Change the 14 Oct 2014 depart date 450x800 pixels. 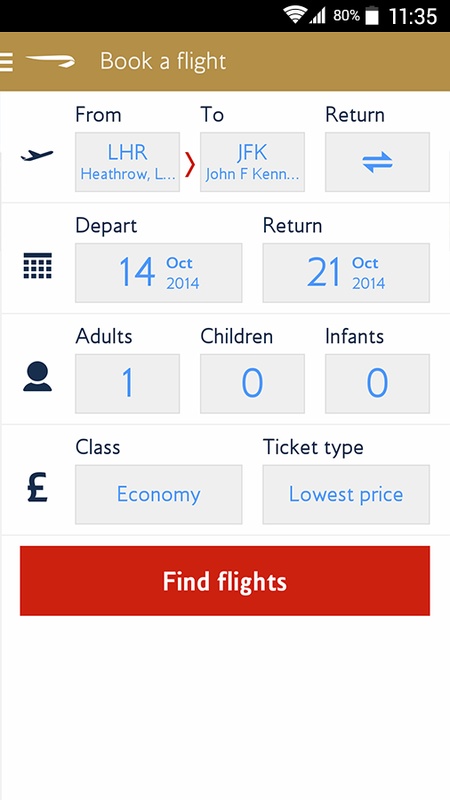click(159, 273)
